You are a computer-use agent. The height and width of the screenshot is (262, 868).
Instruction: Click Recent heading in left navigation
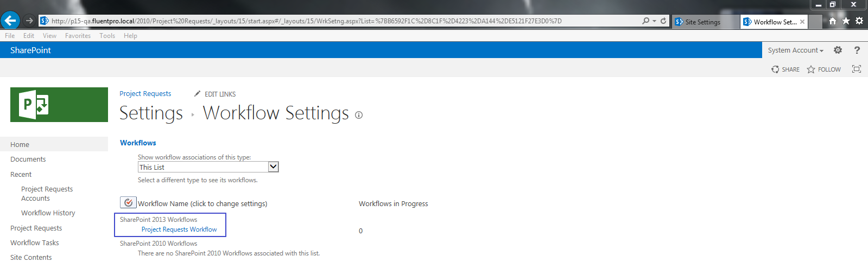[x=21, y=175]
